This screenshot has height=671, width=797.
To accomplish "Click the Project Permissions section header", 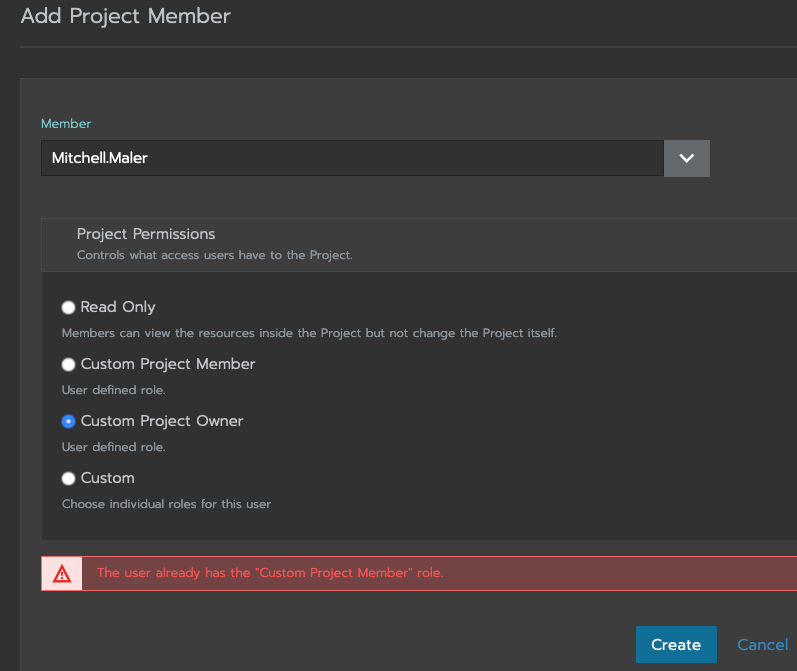I will [x=146, y=234].
